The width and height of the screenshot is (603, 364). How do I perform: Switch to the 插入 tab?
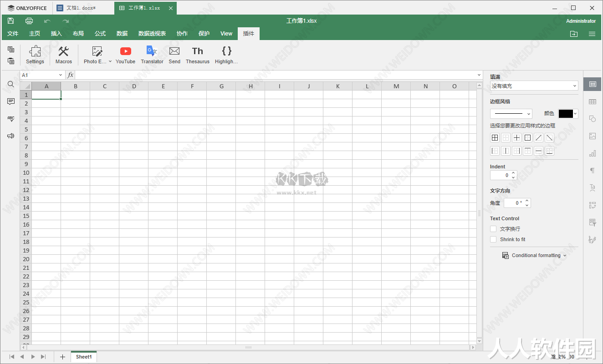[56, 34]
